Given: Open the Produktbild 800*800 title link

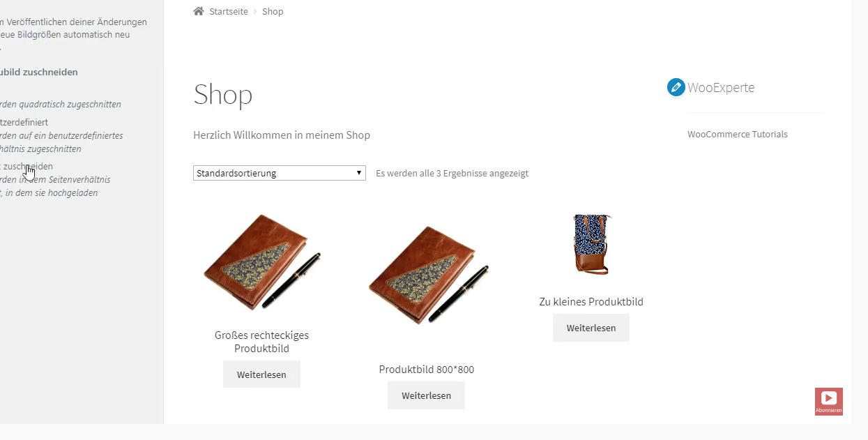Looking at the screenshot, I should (427, 370).
